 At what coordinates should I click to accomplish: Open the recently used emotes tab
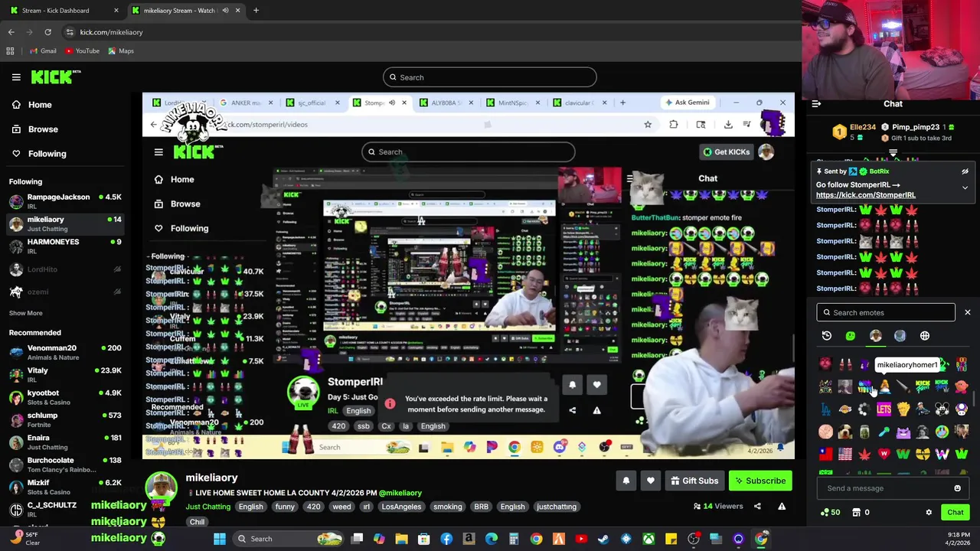[x=827, y=336]
